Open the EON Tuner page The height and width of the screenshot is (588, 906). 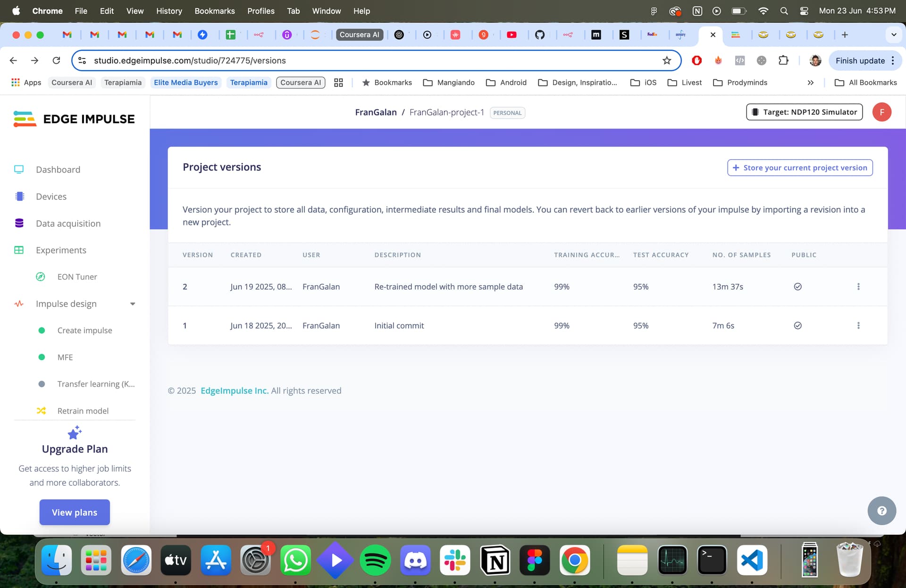point(77,277)
